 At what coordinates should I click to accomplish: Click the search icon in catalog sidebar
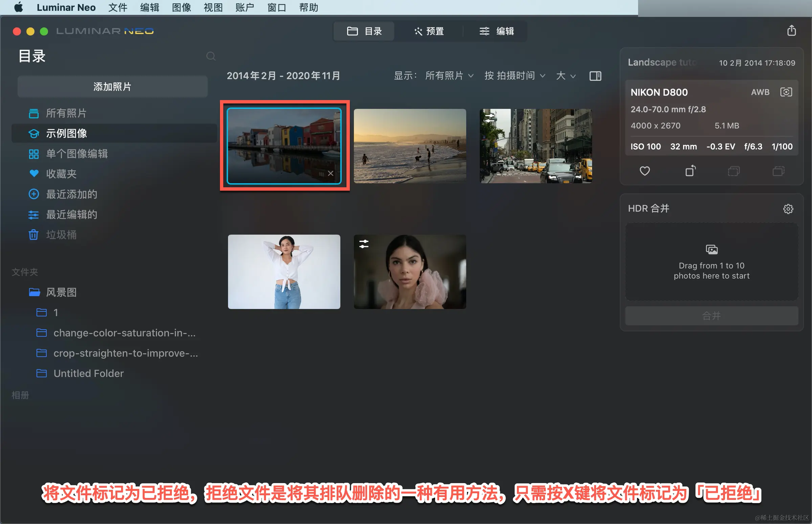coord(211,56)
